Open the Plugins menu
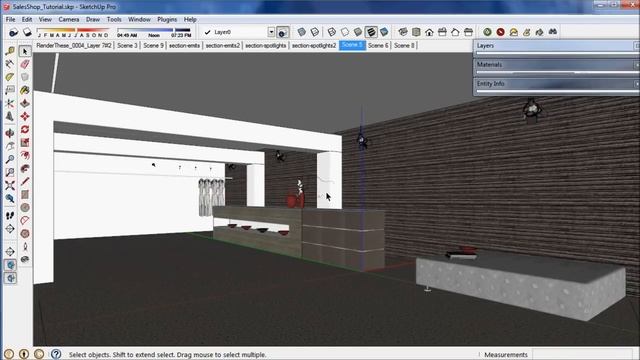This screenshot has width=640, height=360. [167, 19]
